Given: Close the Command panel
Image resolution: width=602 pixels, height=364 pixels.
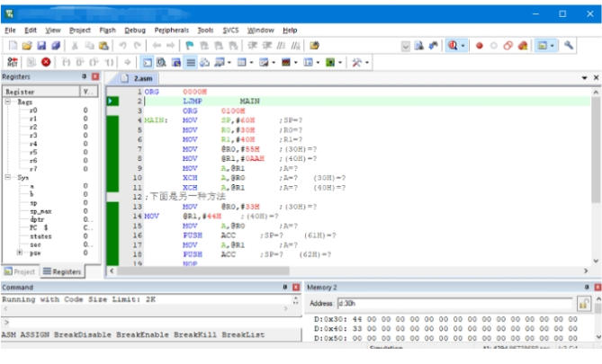Looking at the screenshot, I should (296, 287).
